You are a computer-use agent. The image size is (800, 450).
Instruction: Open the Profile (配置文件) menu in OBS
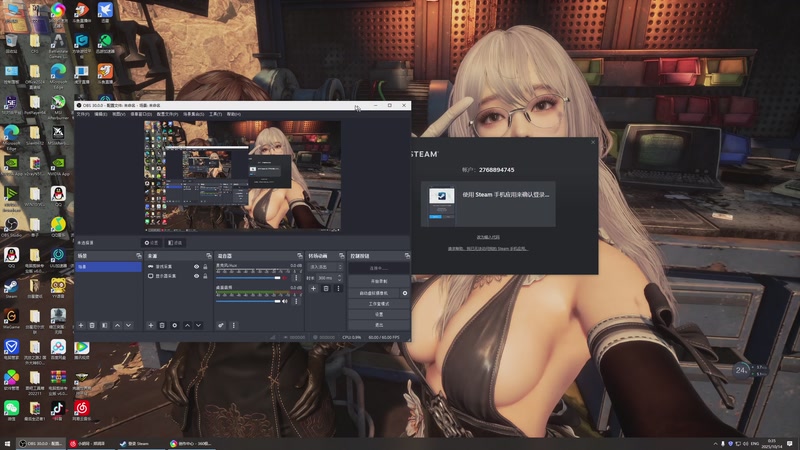click(x=167, y=114)
